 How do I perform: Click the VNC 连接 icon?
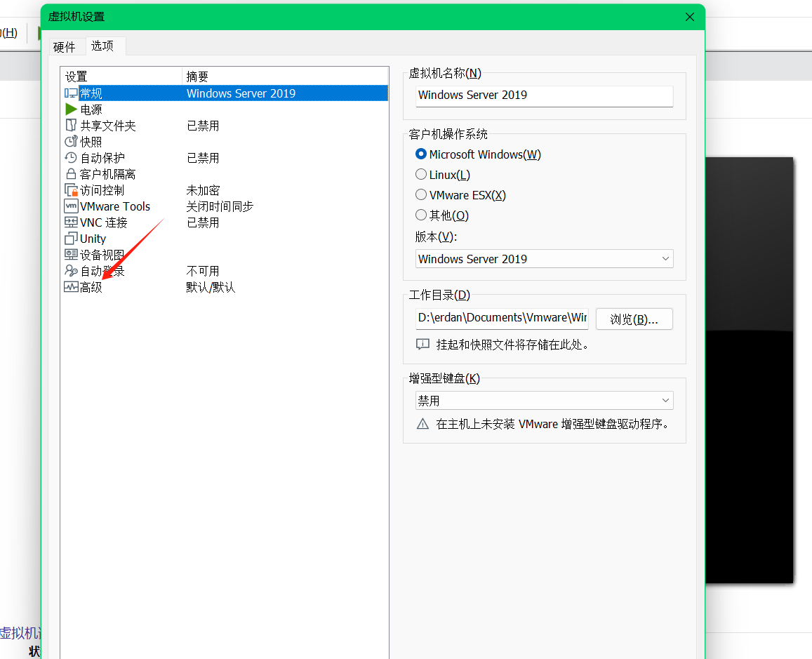pyautogui.click(x=71, y=222)
